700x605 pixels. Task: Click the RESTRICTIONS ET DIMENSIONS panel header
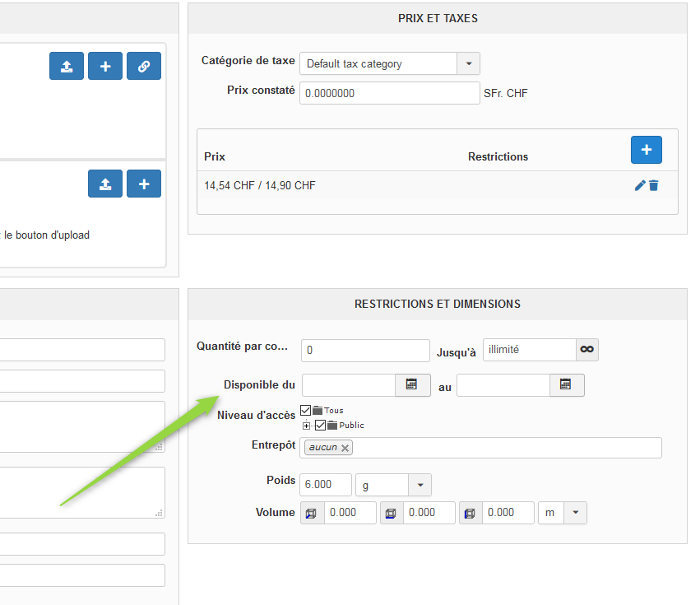(438, 304)
